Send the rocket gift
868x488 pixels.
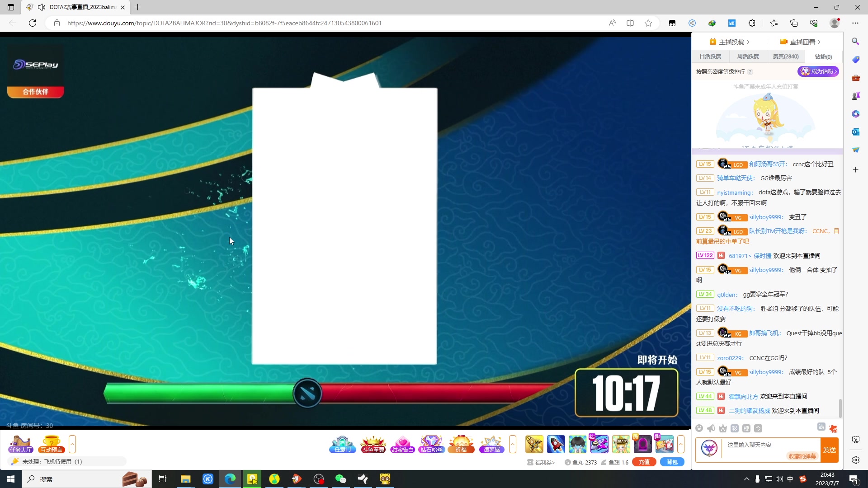pyautogui.click(x=556, y=444)
